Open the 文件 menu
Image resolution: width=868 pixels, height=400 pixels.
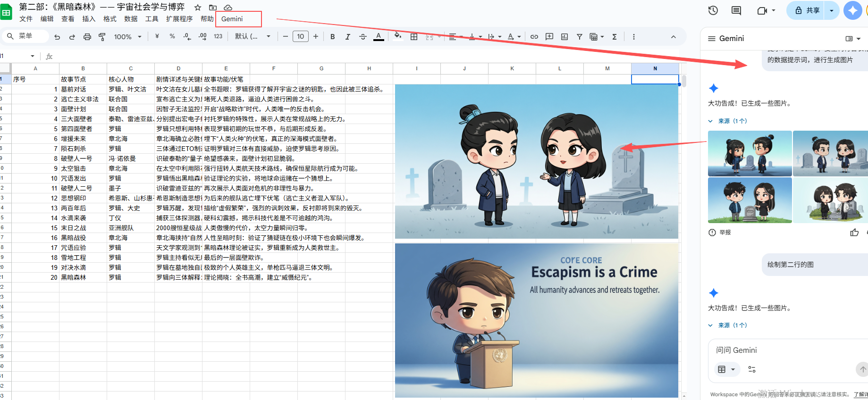(26, 19)
